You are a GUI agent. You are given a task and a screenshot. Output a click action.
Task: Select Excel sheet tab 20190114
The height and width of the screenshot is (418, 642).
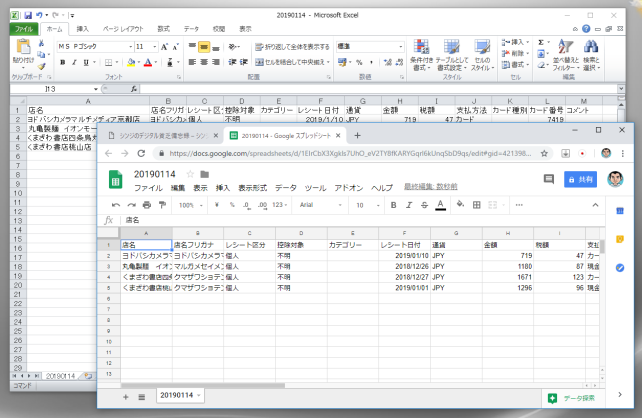coord(61,376)
